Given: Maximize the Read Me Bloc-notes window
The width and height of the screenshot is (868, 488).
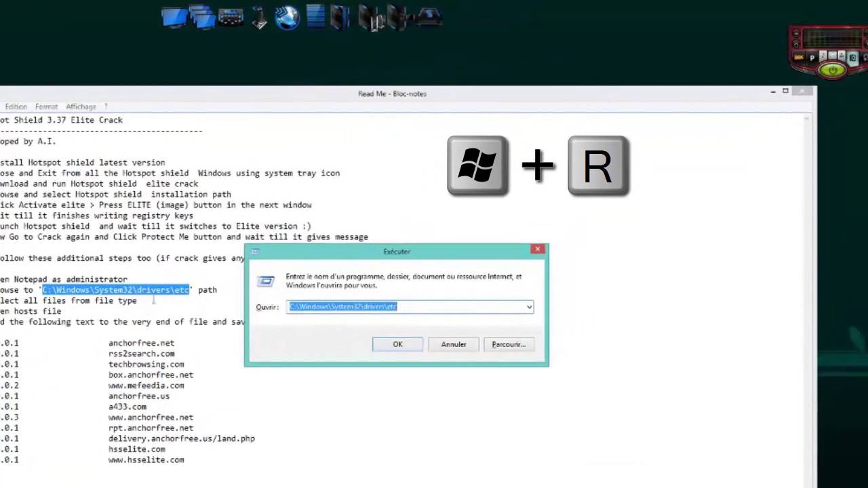Looking at the screenshot, I should point(785,91).
